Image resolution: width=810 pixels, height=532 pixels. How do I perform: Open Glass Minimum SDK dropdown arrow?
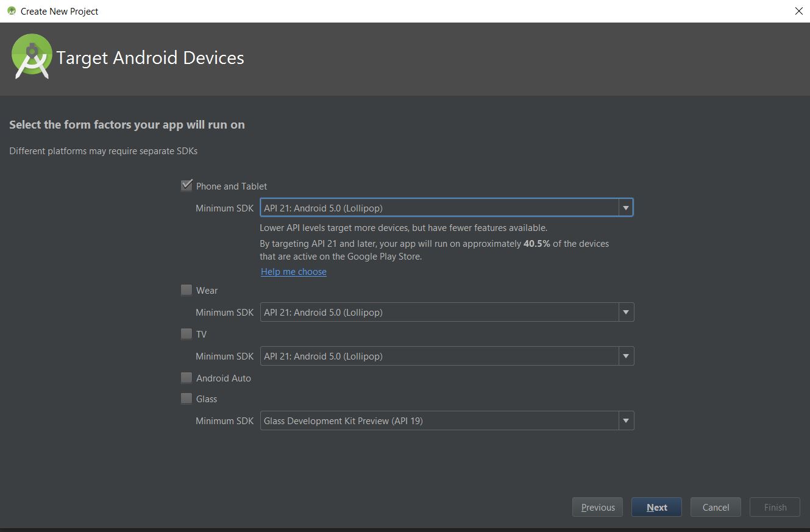(x=625, y=421)
